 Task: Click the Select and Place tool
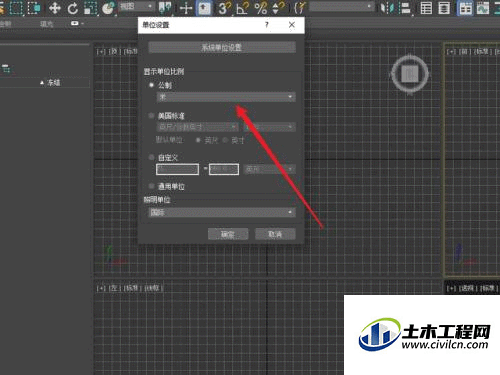tap(108, 8)
